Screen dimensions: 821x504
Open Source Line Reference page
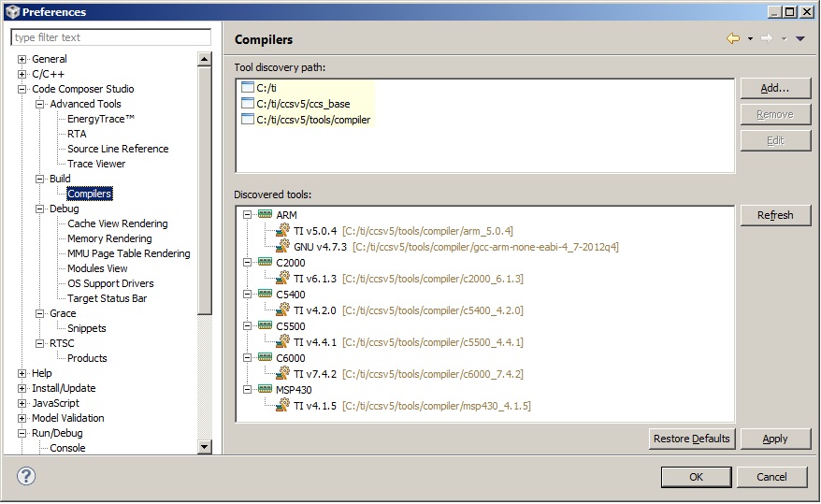point(118,149)
